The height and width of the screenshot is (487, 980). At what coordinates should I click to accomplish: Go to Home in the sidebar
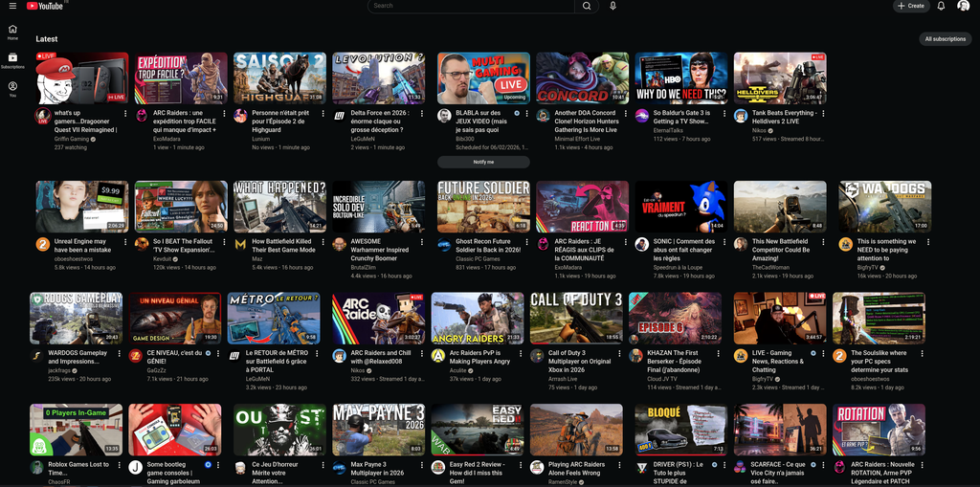tap(12, 32)
